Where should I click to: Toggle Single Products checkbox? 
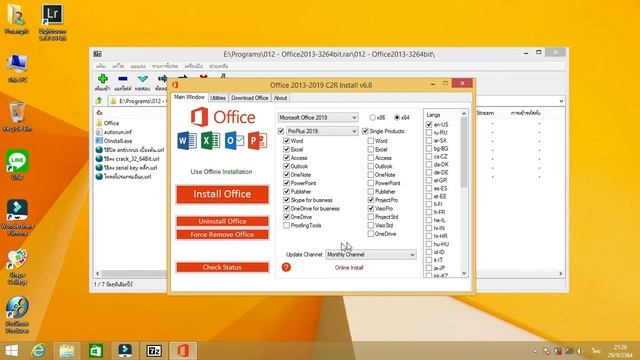(365, 131)
